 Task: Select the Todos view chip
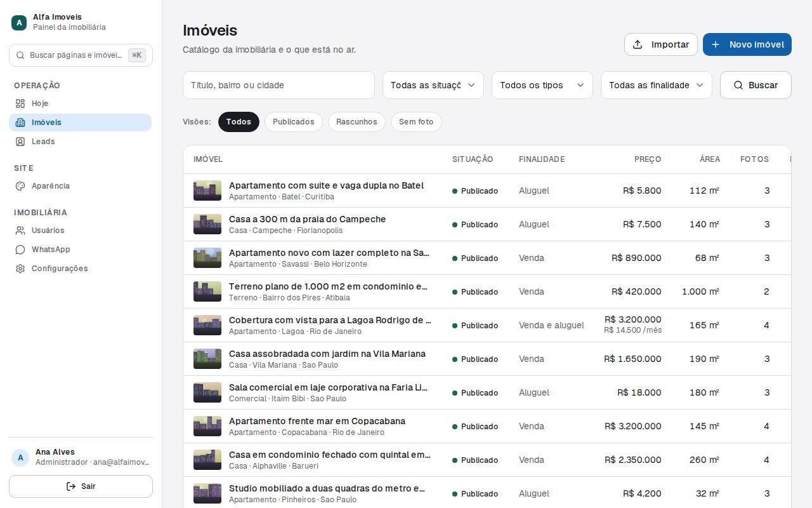tap(239, 122)
